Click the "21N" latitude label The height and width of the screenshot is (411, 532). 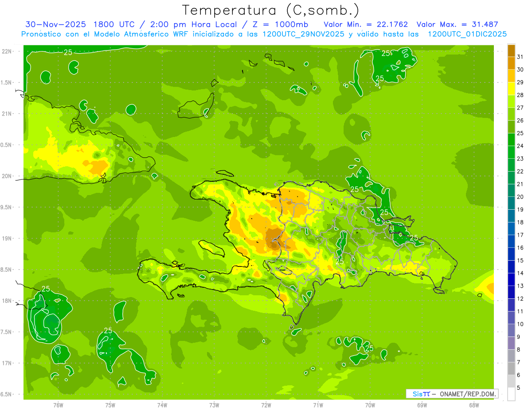click(x=6, y=114)
